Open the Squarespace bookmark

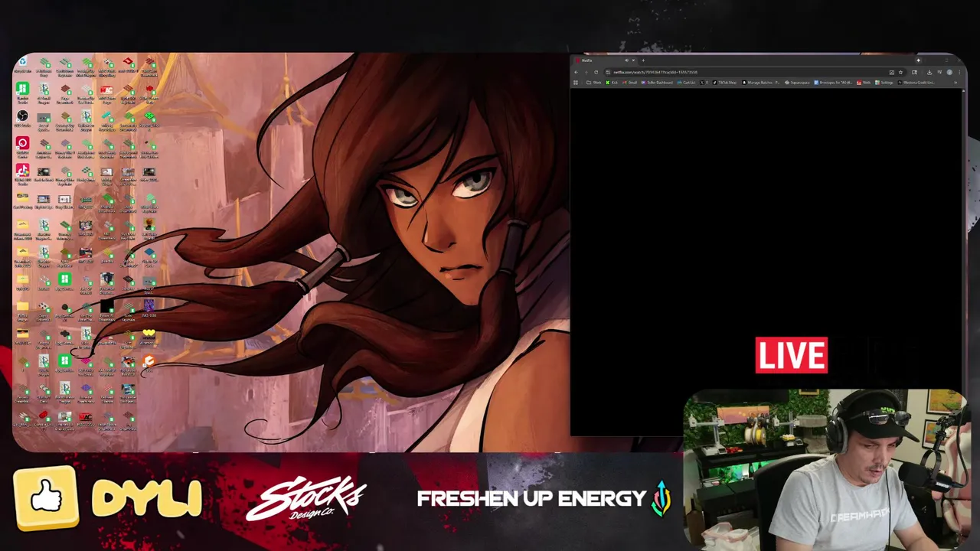coord(797,83)
